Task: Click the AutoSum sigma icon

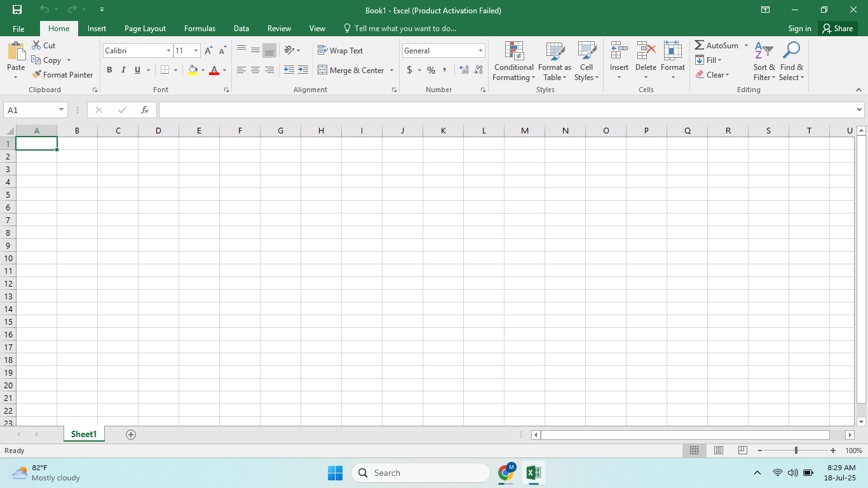Action: coord(700,46)
